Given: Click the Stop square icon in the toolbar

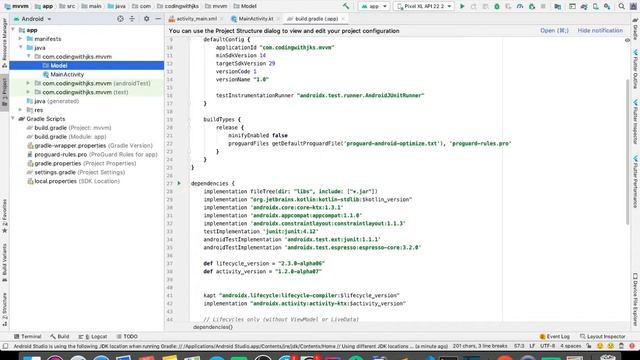Looking at the screenshot, I should point(543,6).
